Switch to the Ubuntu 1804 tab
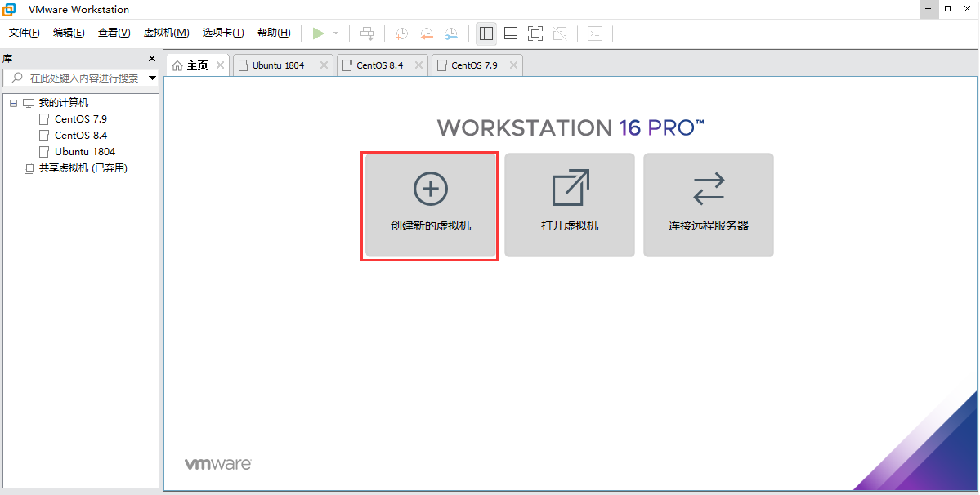This screenshot has height=495, width=980. [x=283, y=65]
